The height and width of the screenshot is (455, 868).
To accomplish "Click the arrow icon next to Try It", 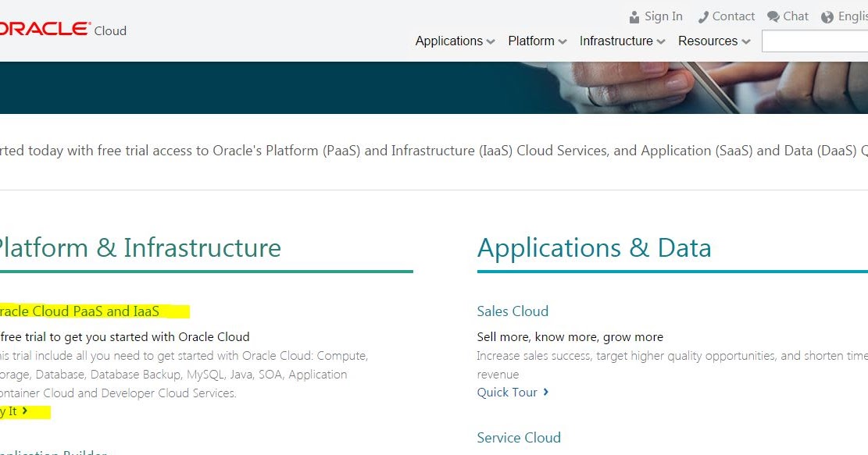I will (x=23, y=411).
